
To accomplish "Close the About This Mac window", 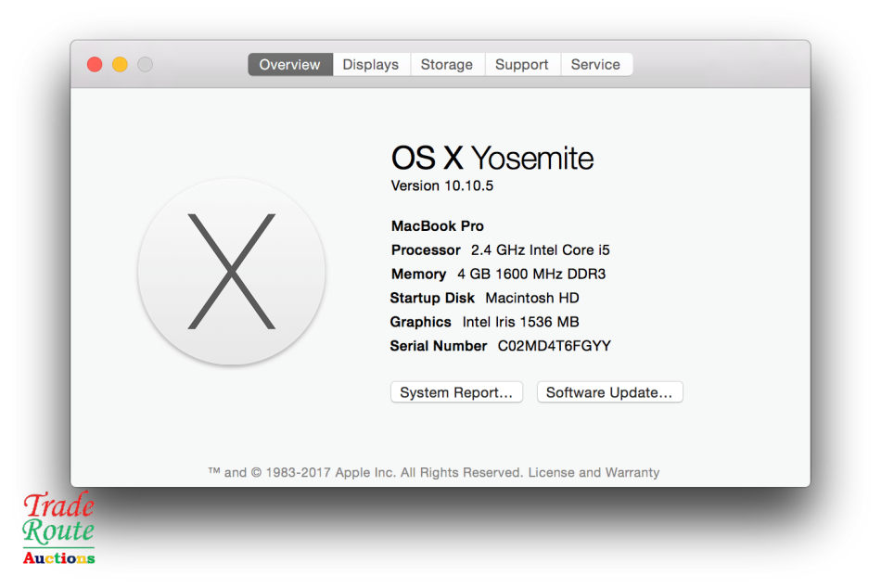I will pos(94,64).
